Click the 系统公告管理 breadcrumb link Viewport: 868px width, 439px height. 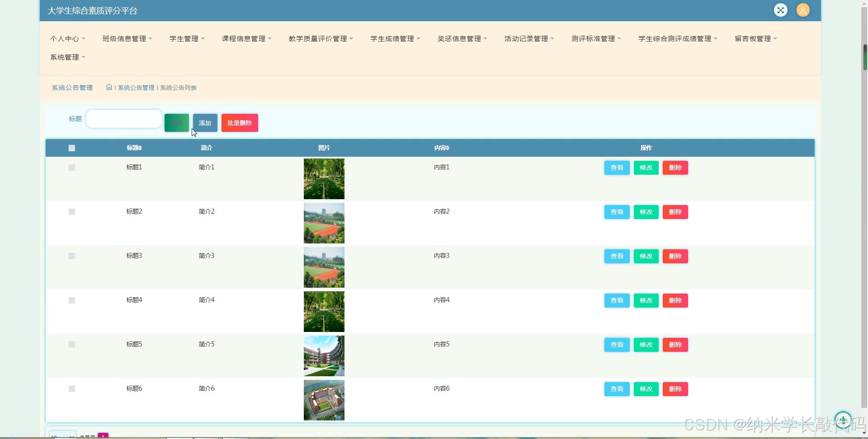coord(136,88)
